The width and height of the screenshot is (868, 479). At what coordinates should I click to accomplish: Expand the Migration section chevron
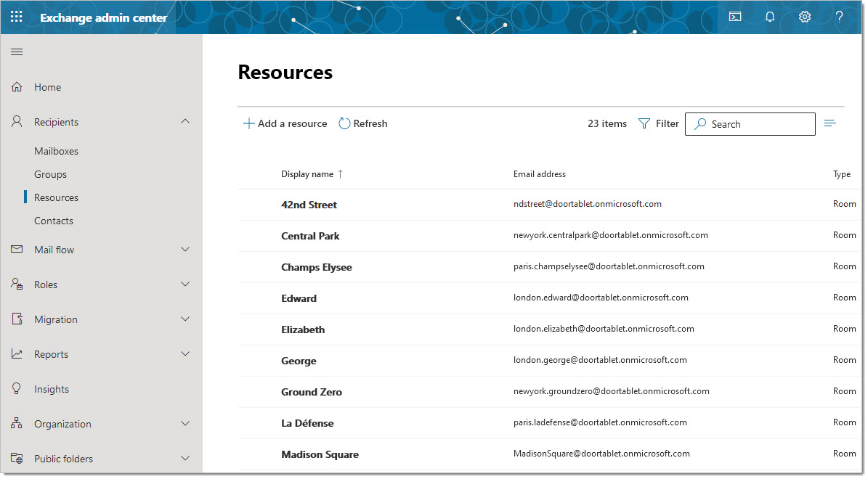(185, 319)
